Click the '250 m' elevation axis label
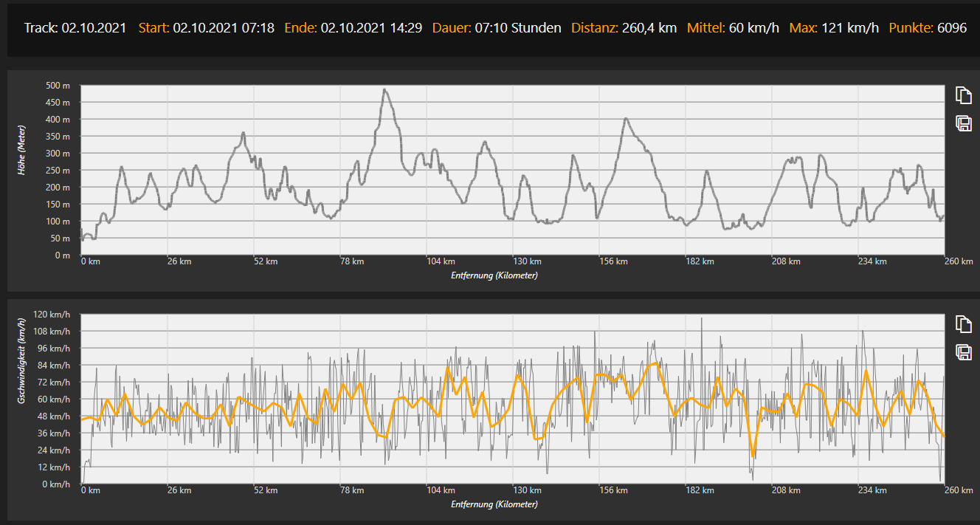The width and height of the screenshot is (980, 525). click(57, 171)
